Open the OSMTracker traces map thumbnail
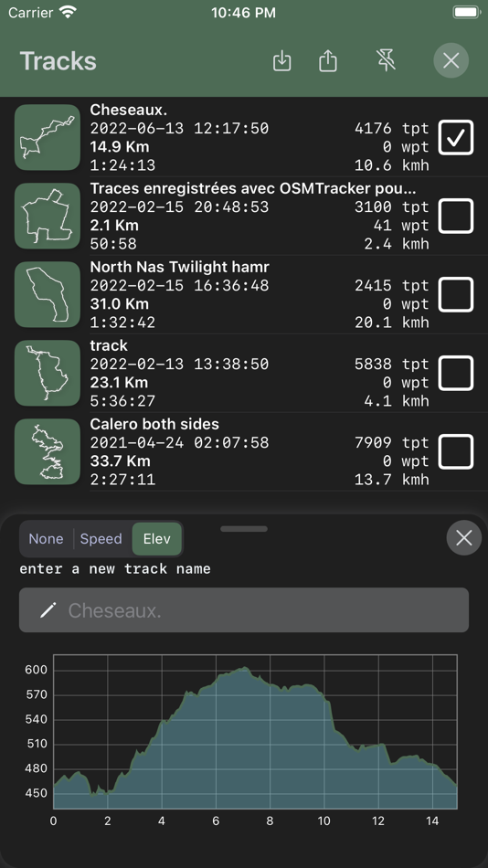This screenshot has width=488, height=868. pos(48,216)
